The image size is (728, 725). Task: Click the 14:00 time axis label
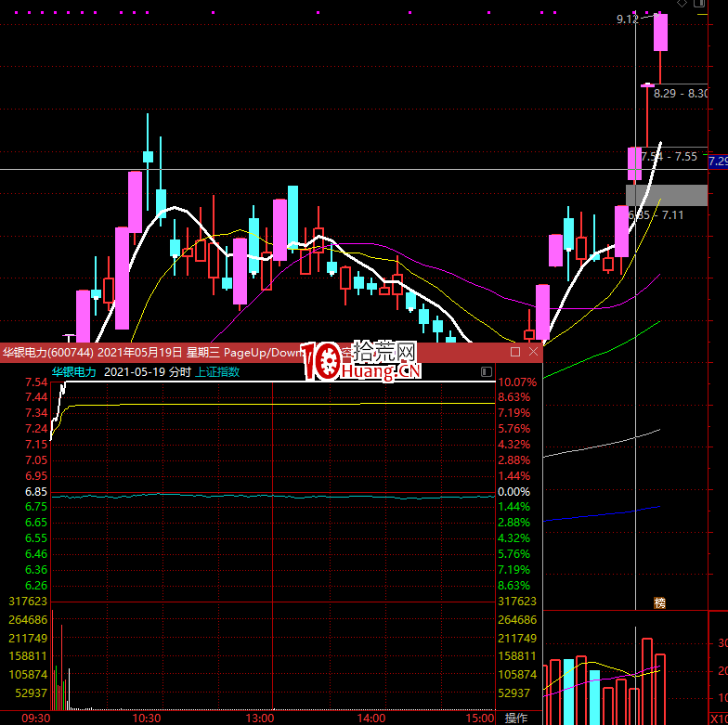tap(371, 719)
